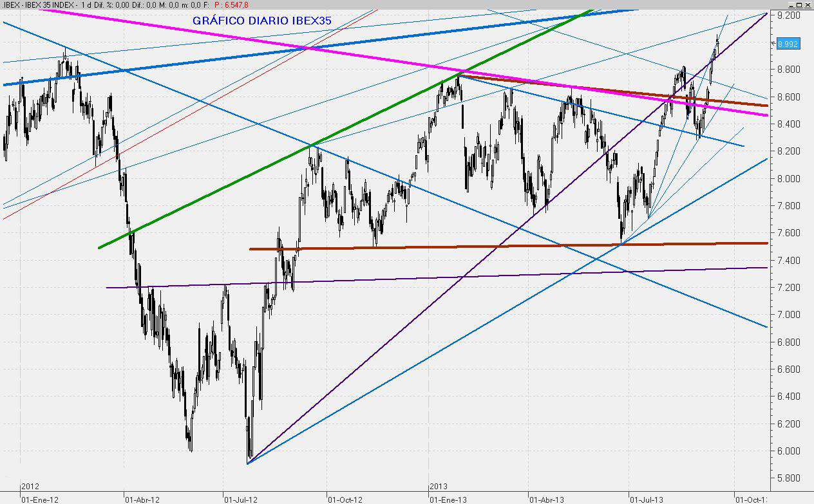814x504 pixels.
Task: Click the 9.200 level on price axis
Action: pos(789,15)
